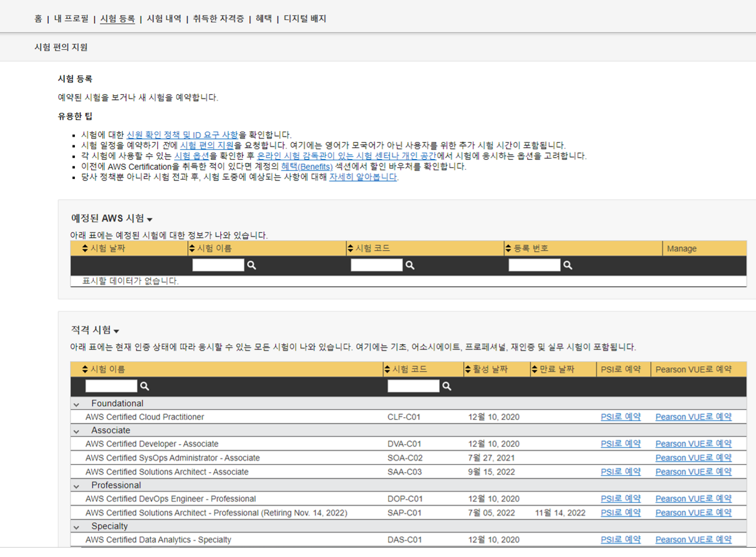Open 혜택 navigation item
The width and height of the screenshot is (756, 557).
point(264,19)
